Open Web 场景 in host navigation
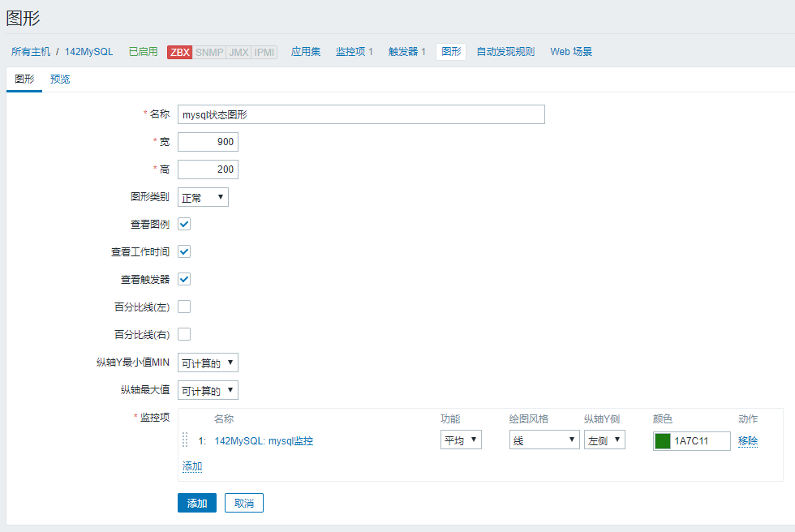The image size is (795, 532). tap(571, 52)
